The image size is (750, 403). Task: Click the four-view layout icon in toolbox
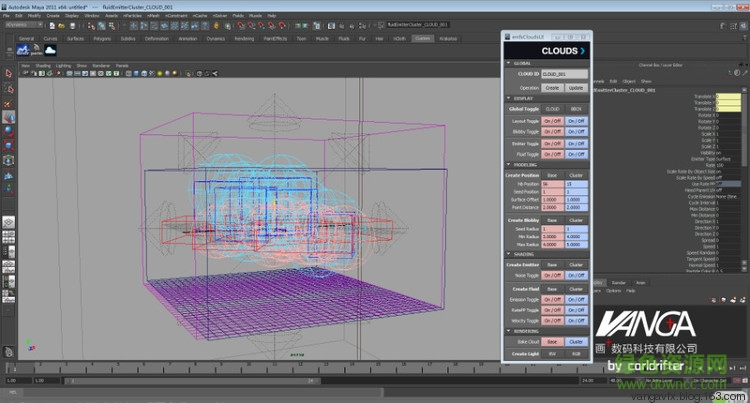pyautogui.click(x=8, y=238)
